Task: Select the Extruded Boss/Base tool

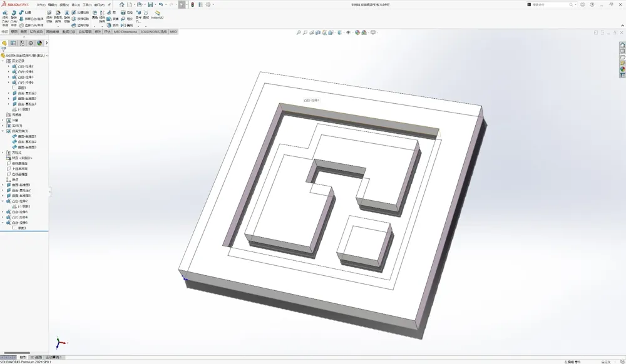Action: [5, 18]
